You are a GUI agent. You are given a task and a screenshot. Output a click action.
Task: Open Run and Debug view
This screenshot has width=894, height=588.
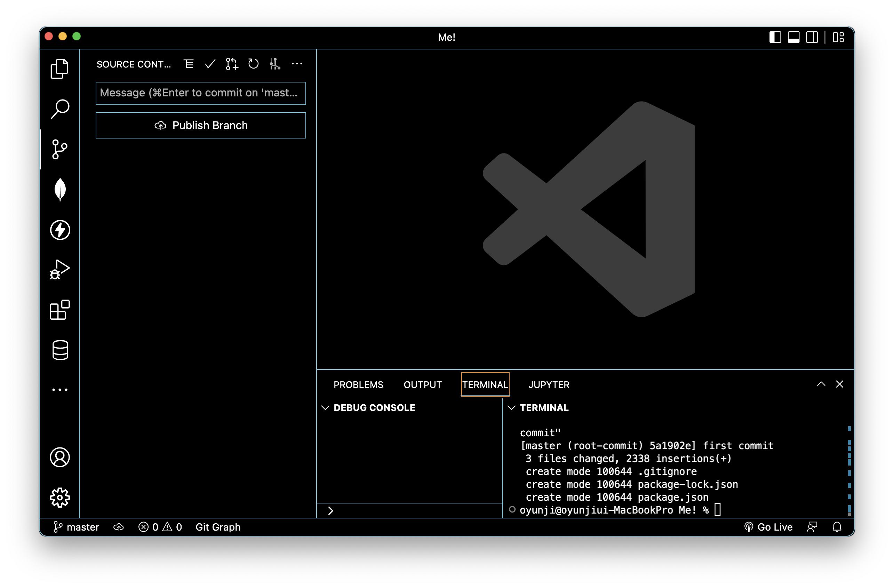(60, 270)
